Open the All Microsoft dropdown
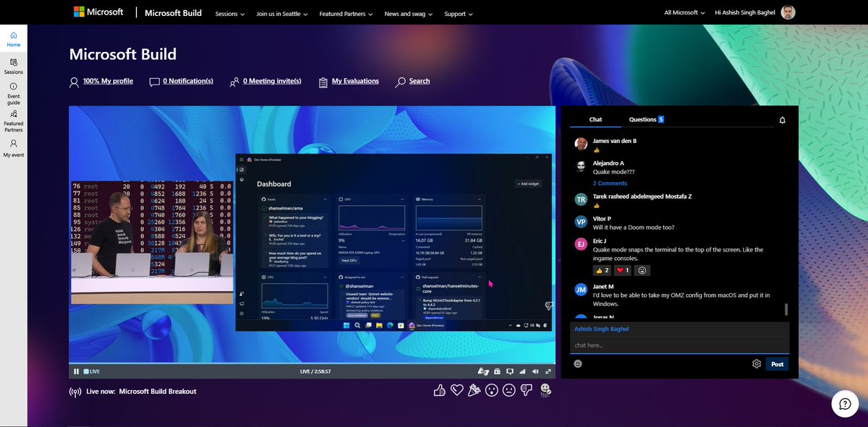868x427 pixels. [x=684, y=12]
